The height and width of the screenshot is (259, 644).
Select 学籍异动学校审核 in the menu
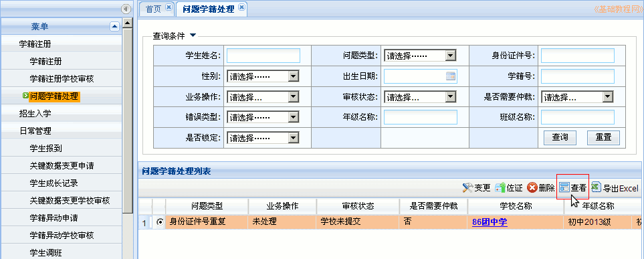(x=62, y=236)
